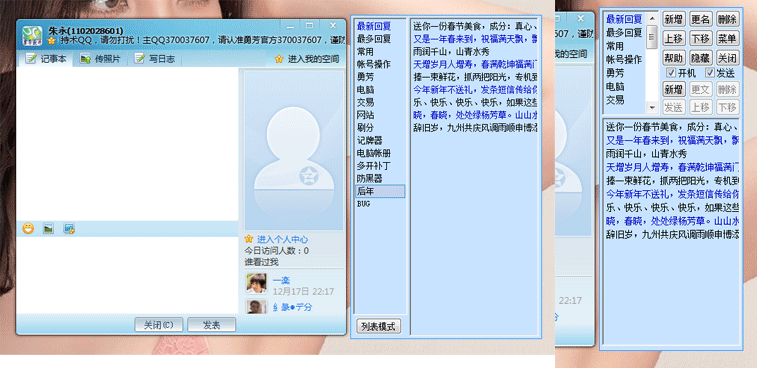Select 记牌器 in the category list
Screen dimensions: 757x368
370,141
